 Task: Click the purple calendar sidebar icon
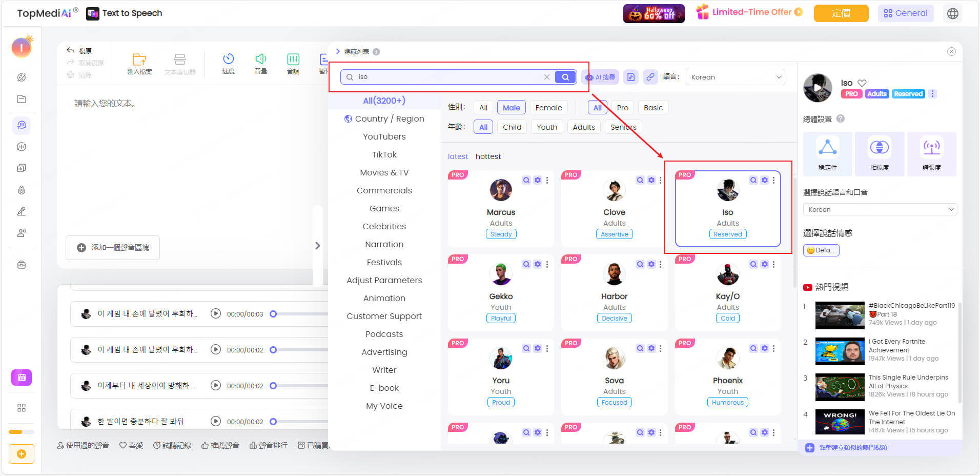click(x=22, y=378)
